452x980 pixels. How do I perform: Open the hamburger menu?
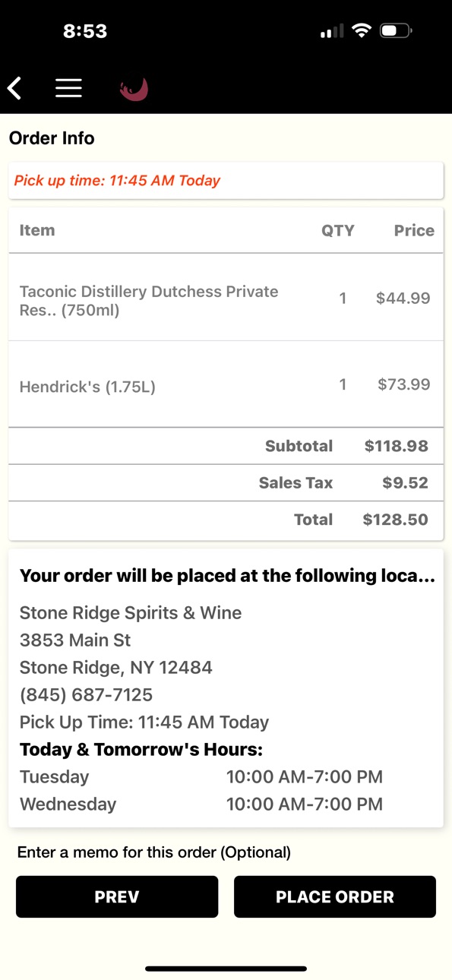pos(68,88)
